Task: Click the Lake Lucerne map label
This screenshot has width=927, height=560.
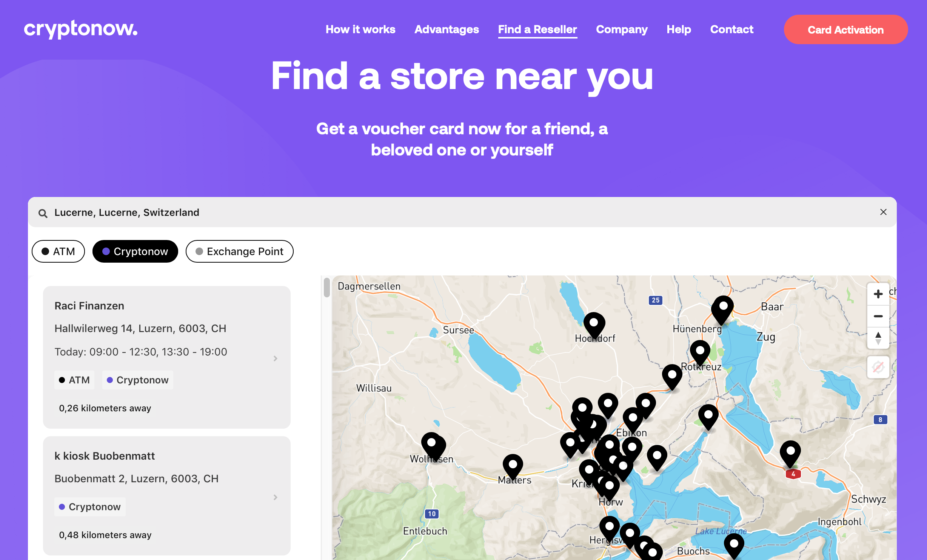Action: point(721,531)
